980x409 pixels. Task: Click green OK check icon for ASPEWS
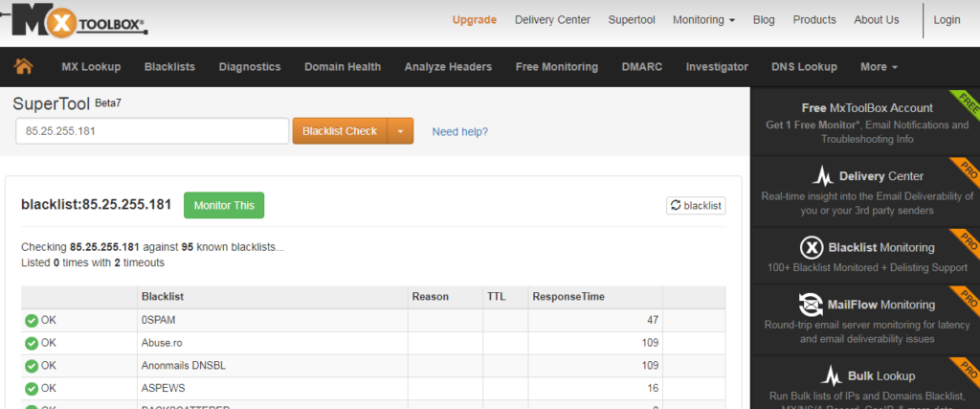(x=32, y=389)
